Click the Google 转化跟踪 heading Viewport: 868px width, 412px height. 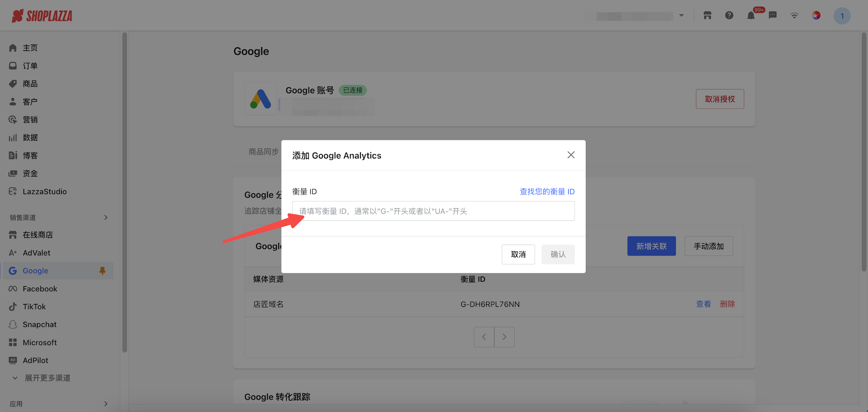point(277,397)
